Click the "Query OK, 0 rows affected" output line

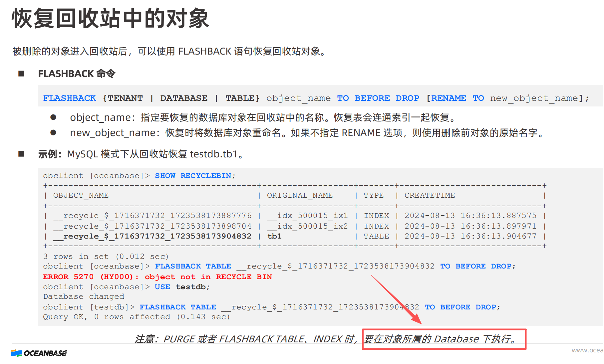point(136,317)
